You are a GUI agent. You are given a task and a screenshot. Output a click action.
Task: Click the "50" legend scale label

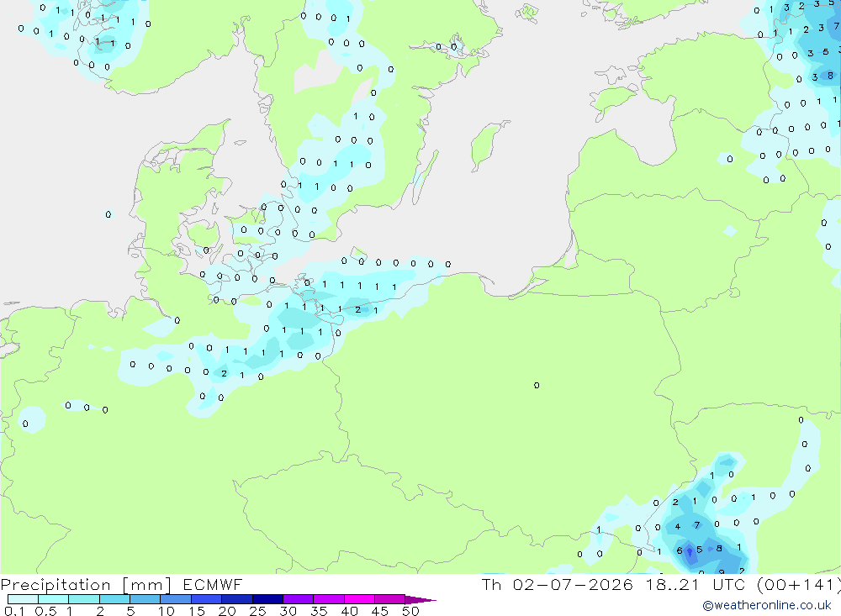411,611
